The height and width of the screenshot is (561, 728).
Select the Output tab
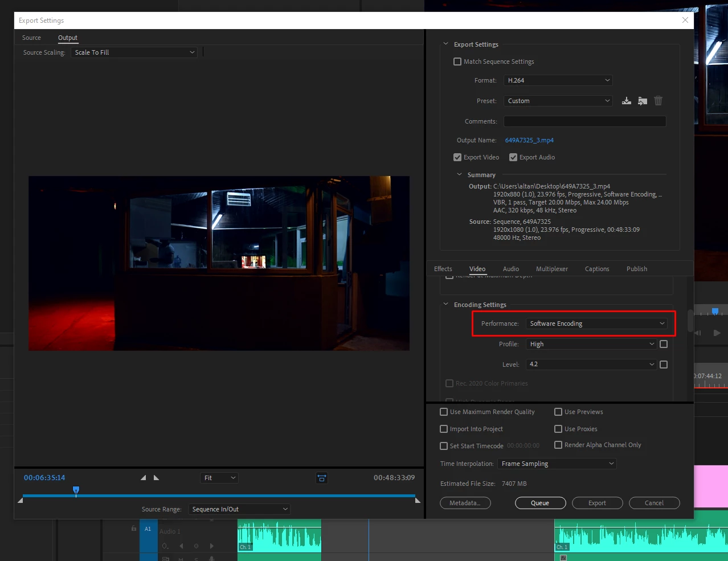[x=68, y=38]
